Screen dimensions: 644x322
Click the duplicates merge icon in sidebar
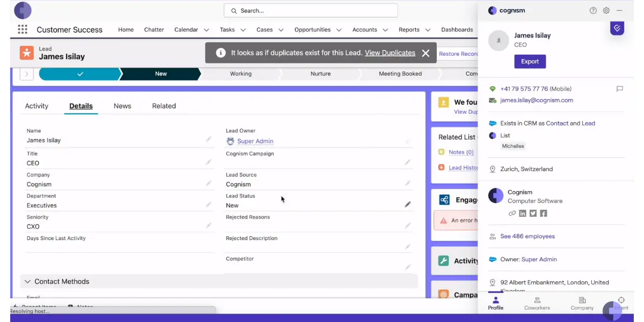[x=444, y=102]
